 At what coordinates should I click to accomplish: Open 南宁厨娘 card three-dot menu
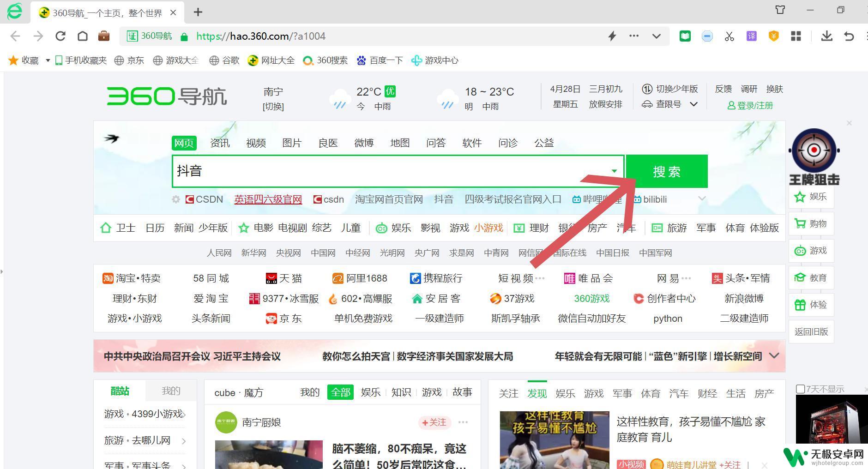463,422
